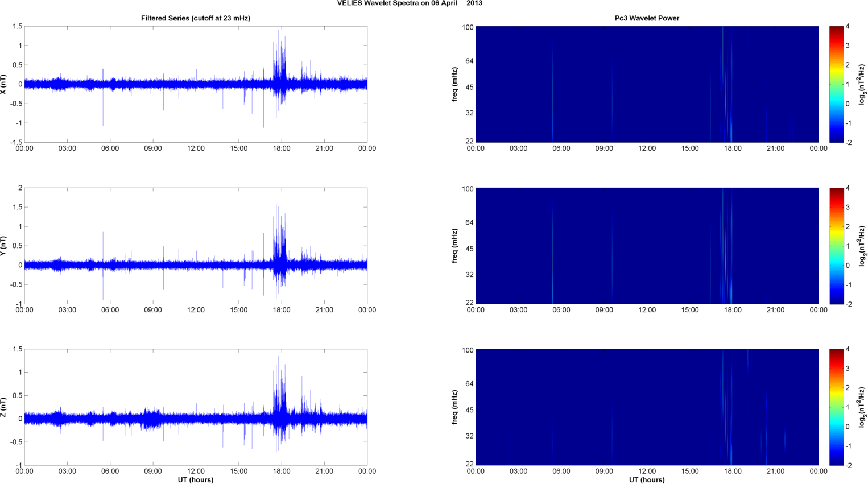
Task: Click the color bar beside the middle spectrogram
Action: [836, 246]
